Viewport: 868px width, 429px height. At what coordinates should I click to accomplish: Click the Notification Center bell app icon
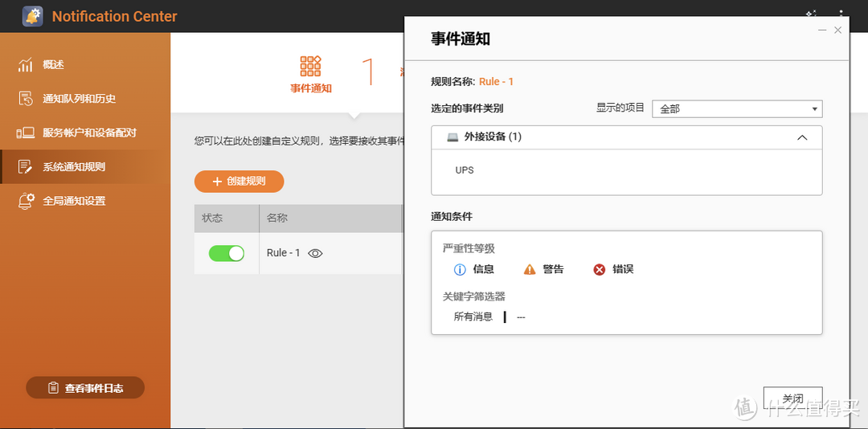pos(33,16)
